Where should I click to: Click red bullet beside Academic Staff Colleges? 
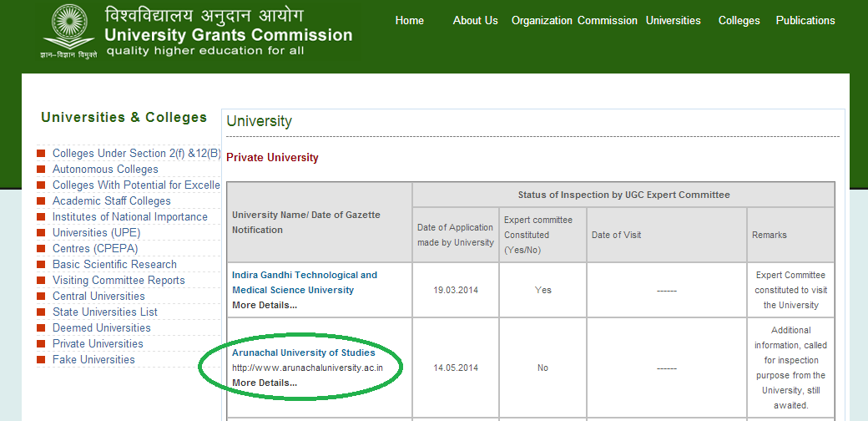tap(41, 200)
